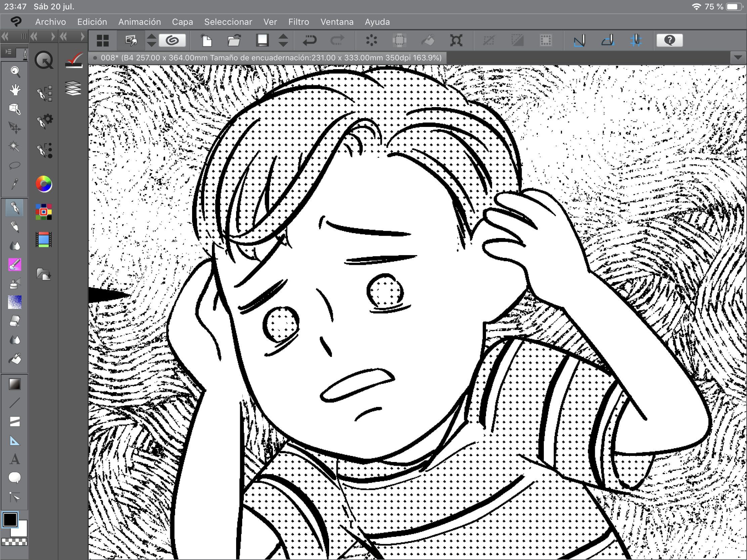Expand the second palette dock right arrow
Screen dimensions: 747x560
pyautogui.click(x=53, y=36)
